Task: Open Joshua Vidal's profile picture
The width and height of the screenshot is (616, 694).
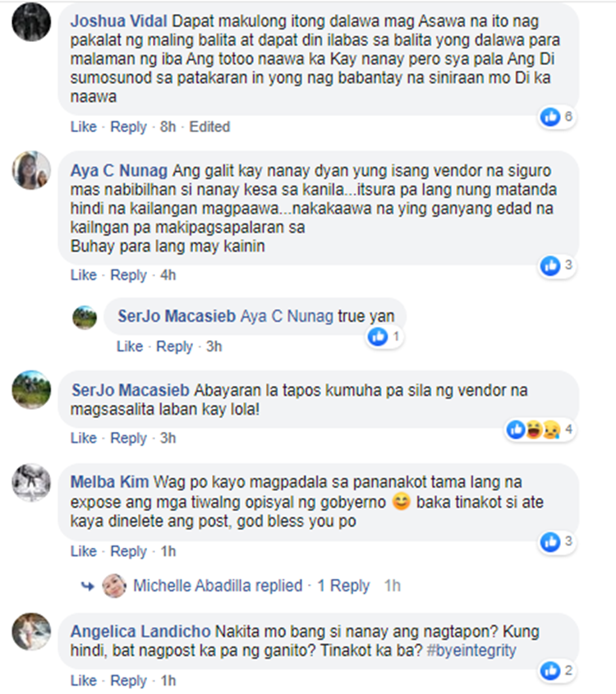Action: tap(31, 22)
